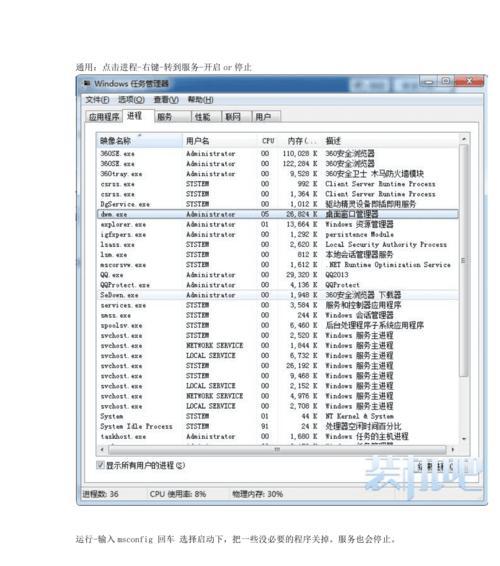The image size is (500, 566).
Task: Click the persistence Module description
Action: [360, 234]
